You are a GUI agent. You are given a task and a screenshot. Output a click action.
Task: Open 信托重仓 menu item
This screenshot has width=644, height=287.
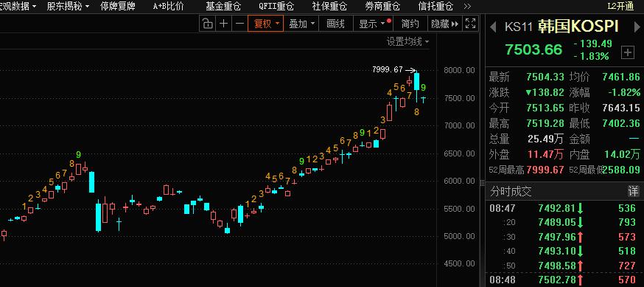click(435, 6)
